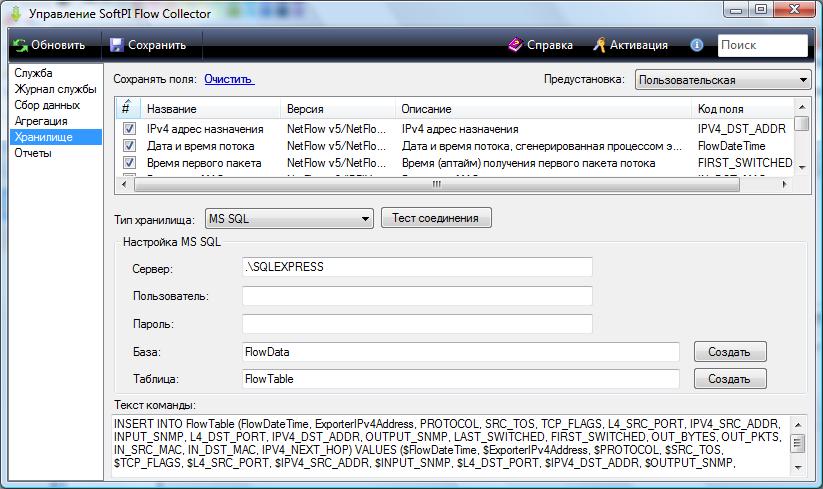Screen dimensions: 823x489
Task: Click the blue info icon
Action: coord(697,45)
